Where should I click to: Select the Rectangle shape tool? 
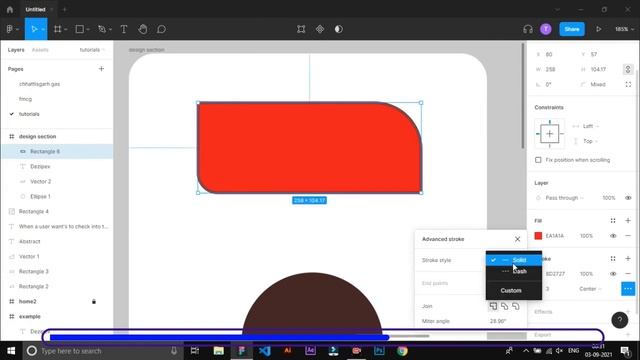80,29
